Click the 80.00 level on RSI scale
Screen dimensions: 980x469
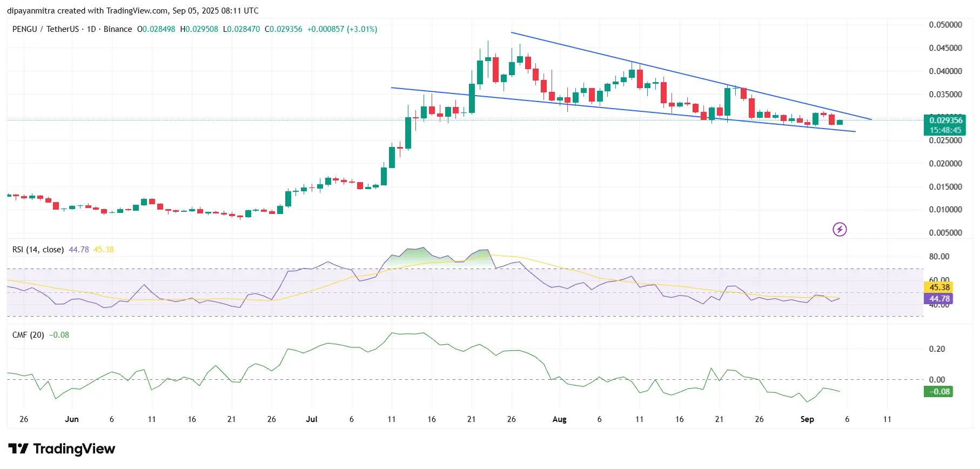point(939,257)
